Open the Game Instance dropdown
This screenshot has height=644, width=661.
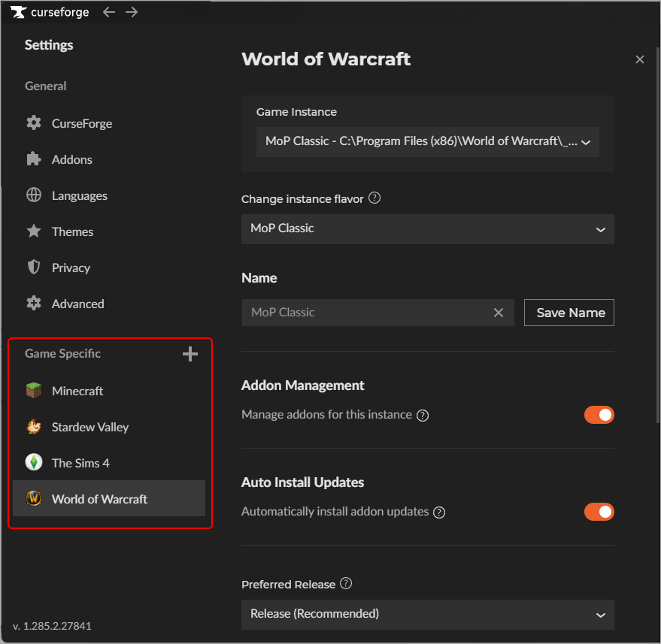[427, 142]
